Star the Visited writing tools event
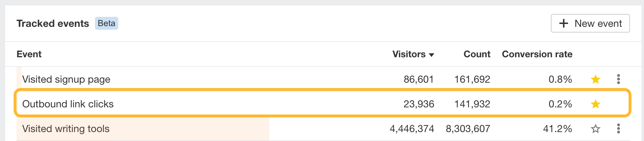The width and height of the screenshot is (644, 141). [596, 128]
